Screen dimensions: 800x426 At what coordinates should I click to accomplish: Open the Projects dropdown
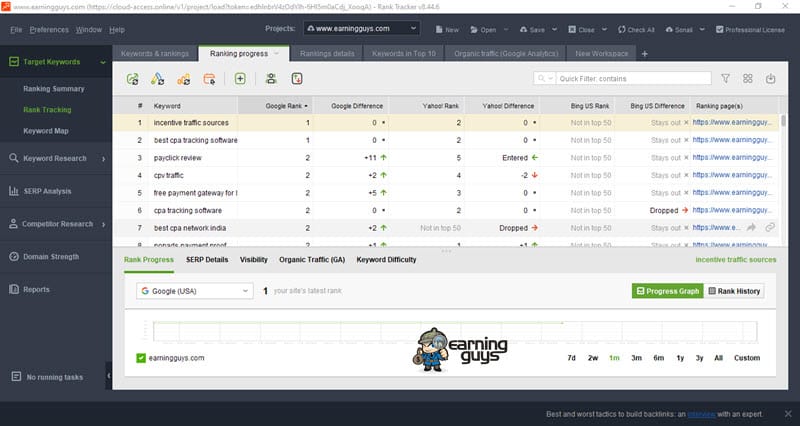click(362, 29)
